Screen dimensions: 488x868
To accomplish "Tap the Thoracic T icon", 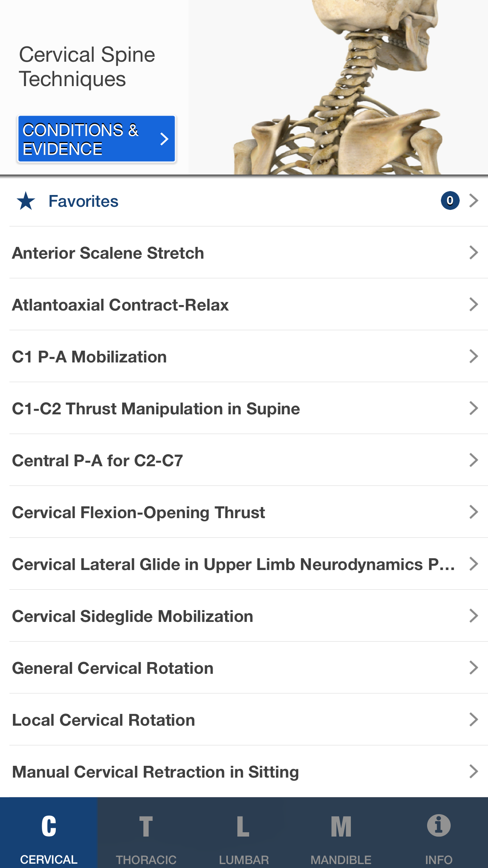I will pyautogui.click(x=146, y=826).
